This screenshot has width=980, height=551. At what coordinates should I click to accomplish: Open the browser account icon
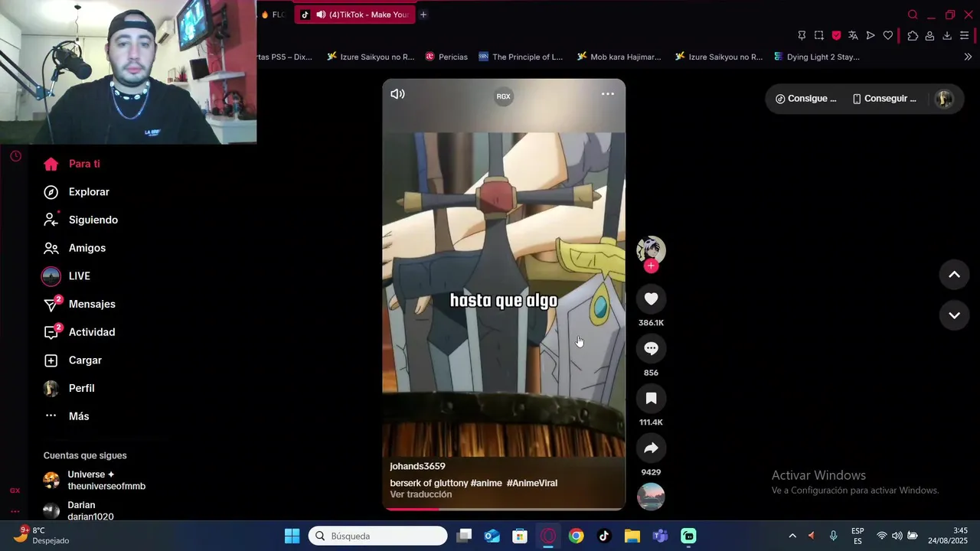(929, 35)
